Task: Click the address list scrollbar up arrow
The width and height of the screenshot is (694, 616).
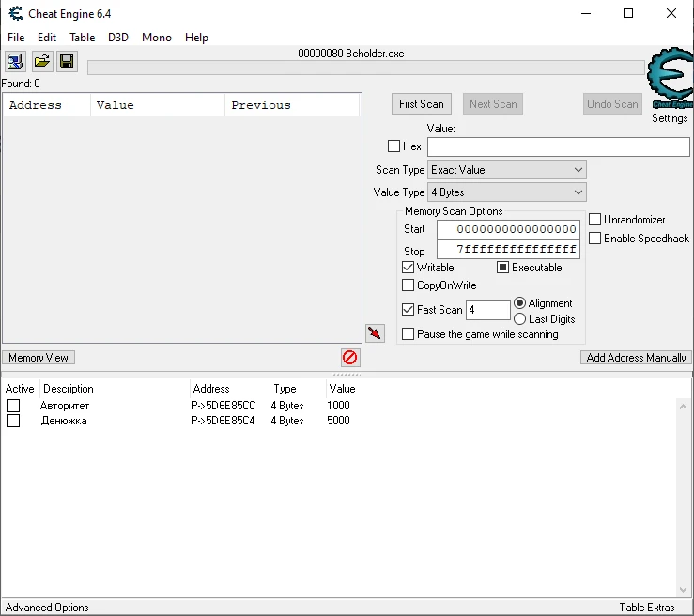Action: point(683,407)
